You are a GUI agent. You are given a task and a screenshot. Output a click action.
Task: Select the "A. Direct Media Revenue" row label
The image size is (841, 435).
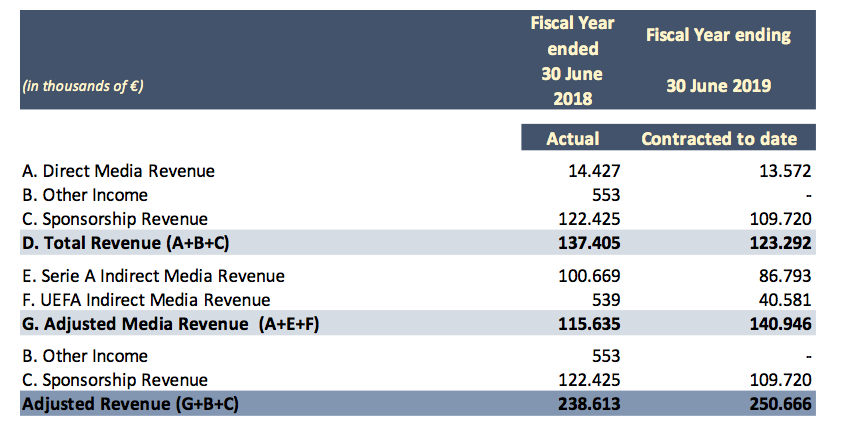click(x=118, y=171)
